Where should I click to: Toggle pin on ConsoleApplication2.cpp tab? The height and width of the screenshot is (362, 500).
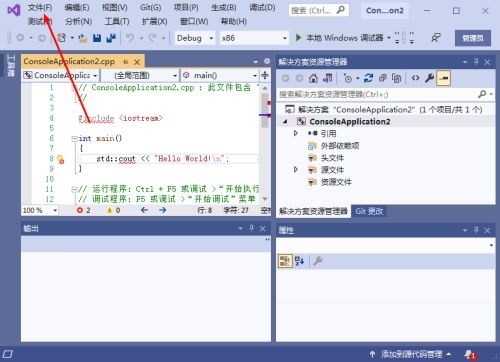coord(125,62)
